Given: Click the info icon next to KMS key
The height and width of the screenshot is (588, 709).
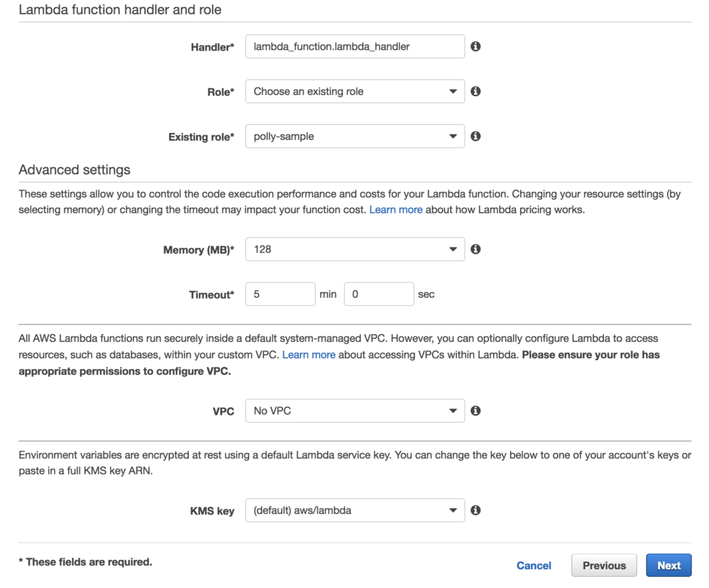Looking at the screenshot, I should click(475, 510).
